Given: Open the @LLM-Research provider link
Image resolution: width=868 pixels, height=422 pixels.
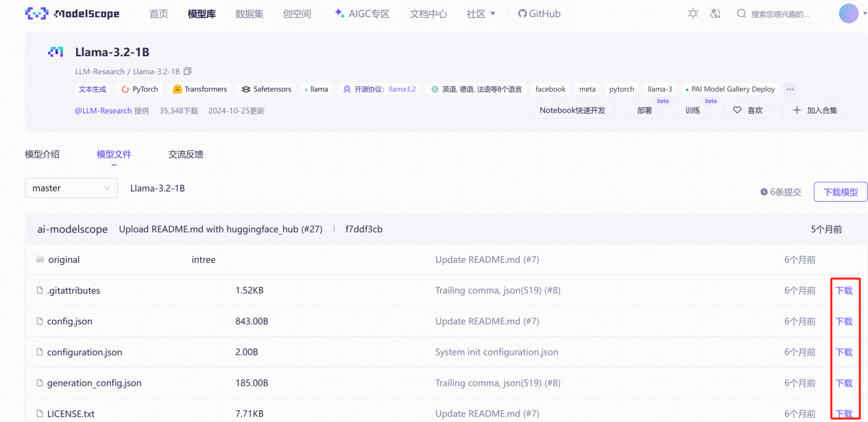Looking at the screenshot, I should [x=103, y=110].
